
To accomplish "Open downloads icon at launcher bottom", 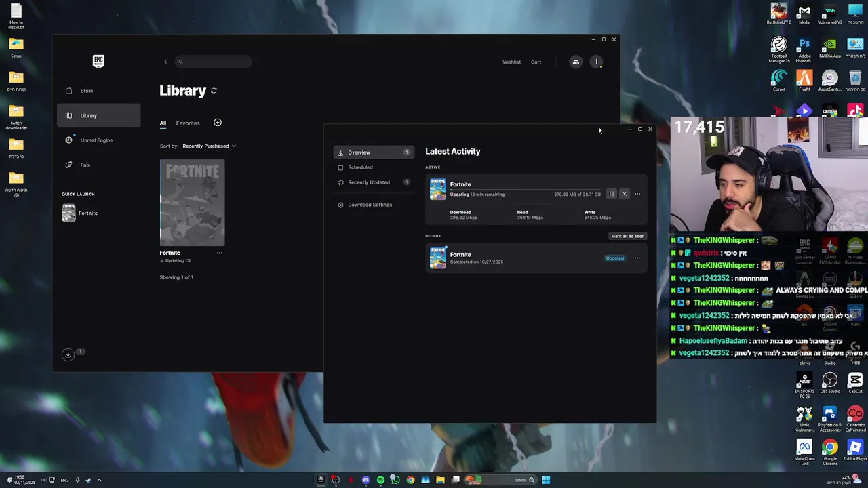I will 68,354.
